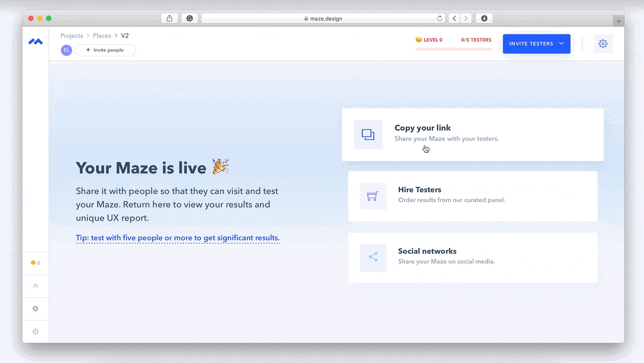Open the five testers tip link
This screenshot has width=644, height=363.
[178, 238]
